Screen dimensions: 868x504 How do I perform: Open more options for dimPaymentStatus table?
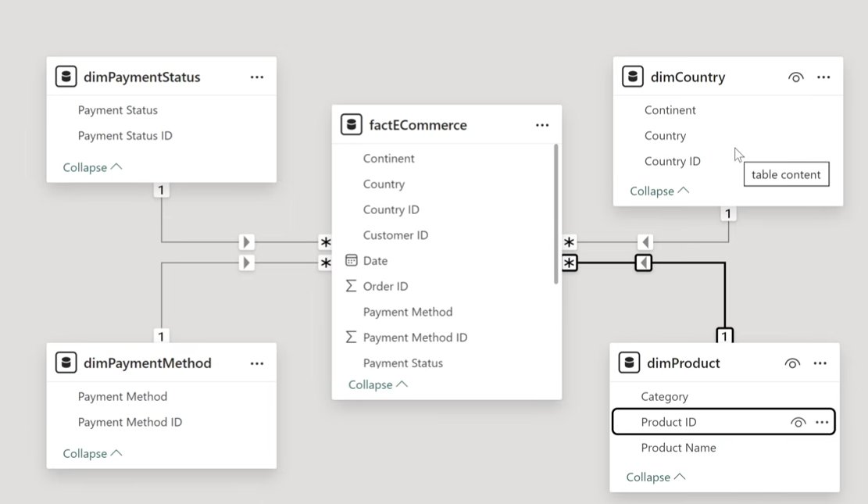tap(257, 77)
